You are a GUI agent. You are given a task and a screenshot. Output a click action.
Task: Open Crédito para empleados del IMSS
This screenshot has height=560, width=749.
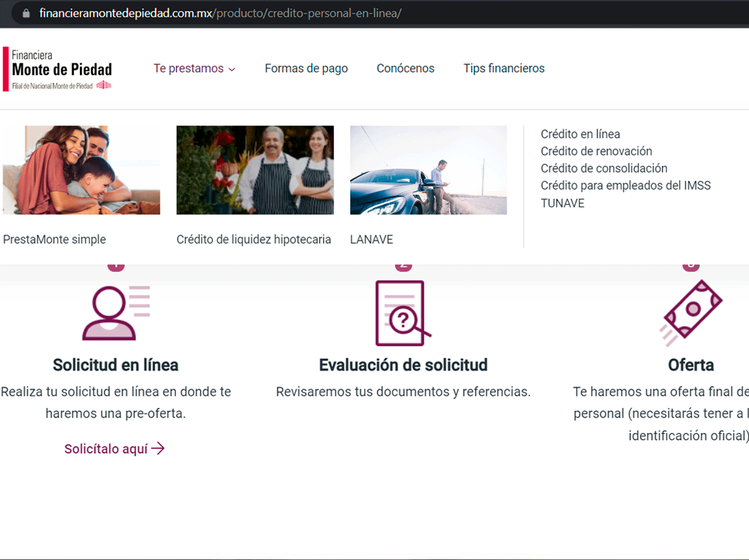click(626, 185)
